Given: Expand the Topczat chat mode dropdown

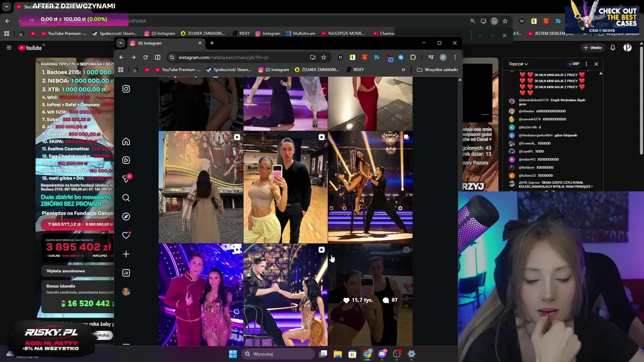Looking at the screenshot, I should coord(518,64).
